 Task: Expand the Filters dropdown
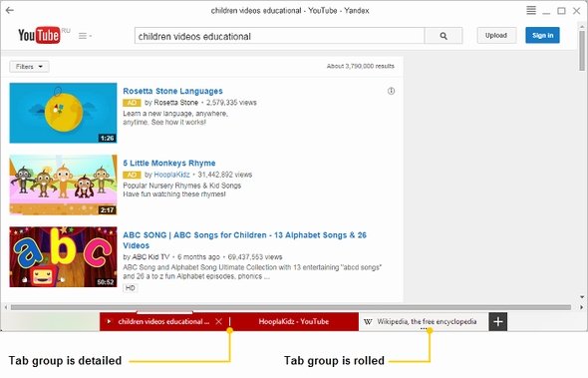click(29, 67)
